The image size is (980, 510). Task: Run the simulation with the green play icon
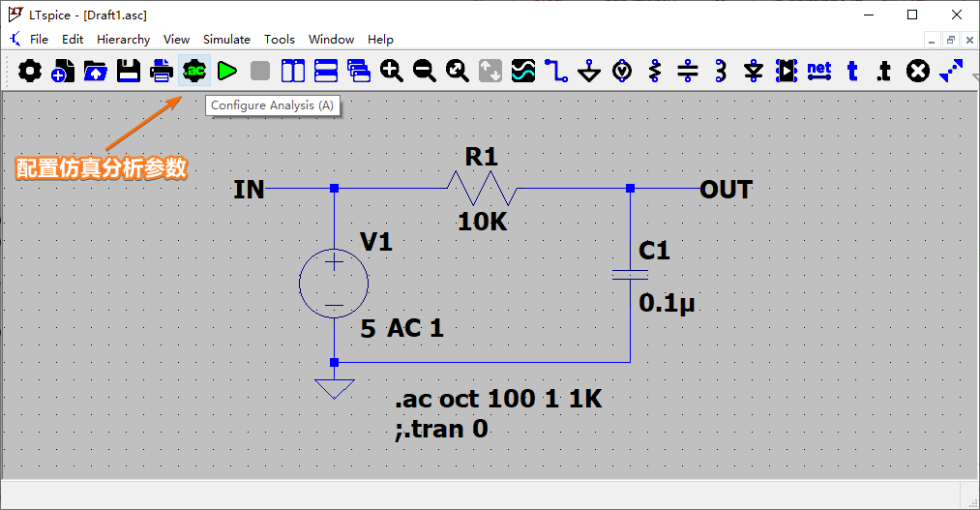[227, 72]
